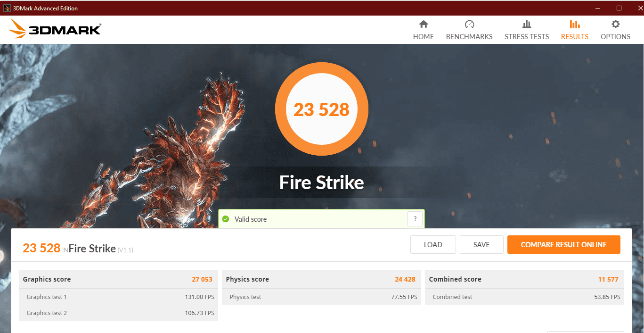The width and height of the screenshot is (644, 333).
Task: Open the Options gear icon
Action: pos(615,24)
